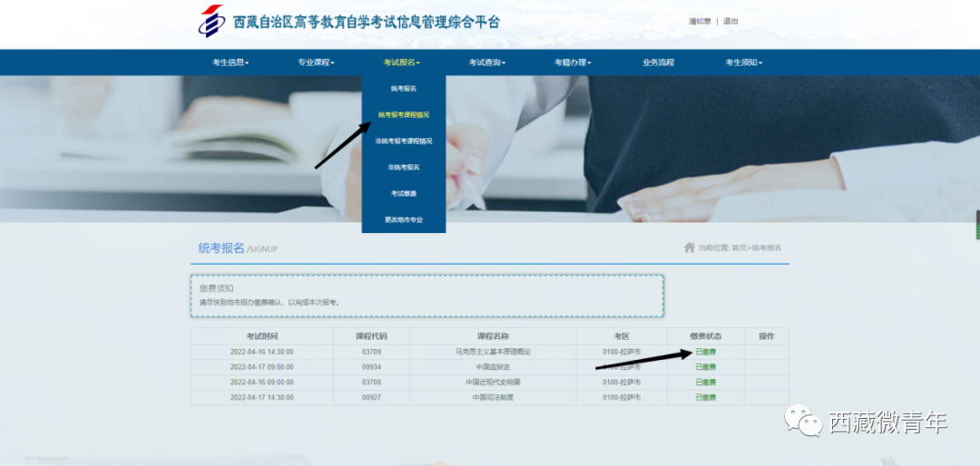Expand the 考生须知 navigation dropdown
The width and height of the screenshot is (980, 466).
tap(743, 63)
